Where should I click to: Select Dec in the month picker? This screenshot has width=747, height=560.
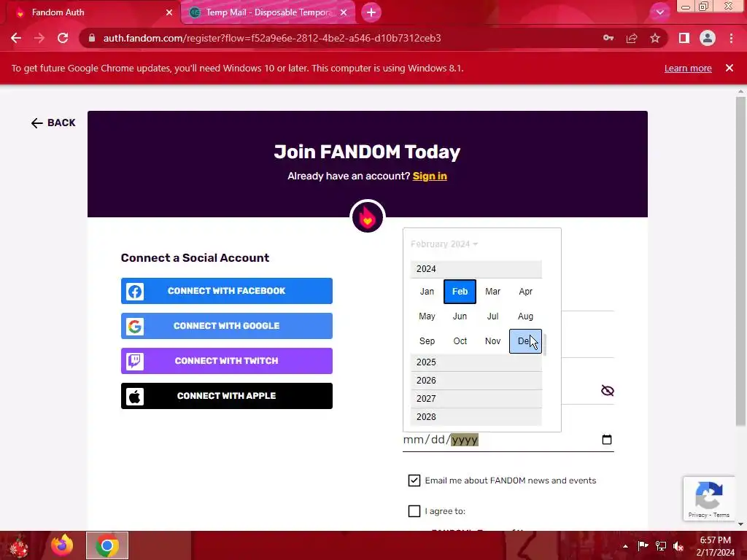525,341
